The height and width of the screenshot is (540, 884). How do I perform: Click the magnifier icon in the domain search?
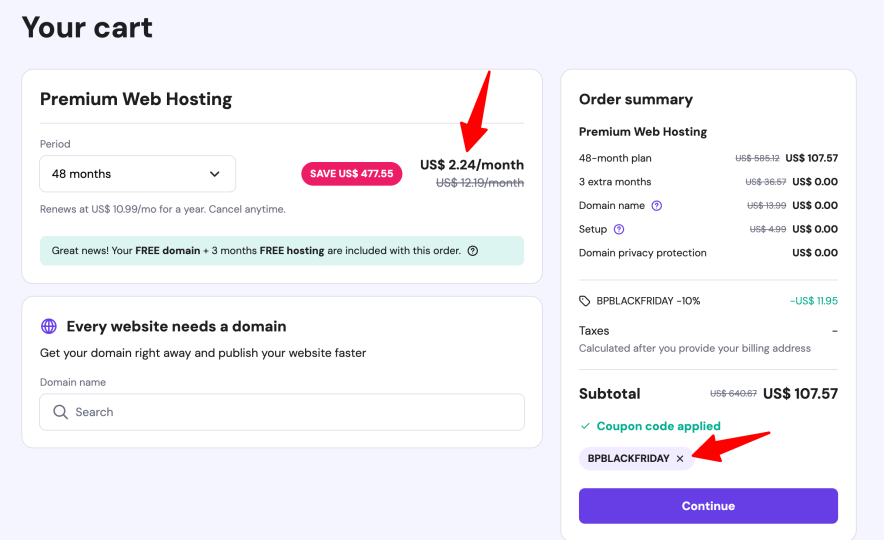pos(61,412)
